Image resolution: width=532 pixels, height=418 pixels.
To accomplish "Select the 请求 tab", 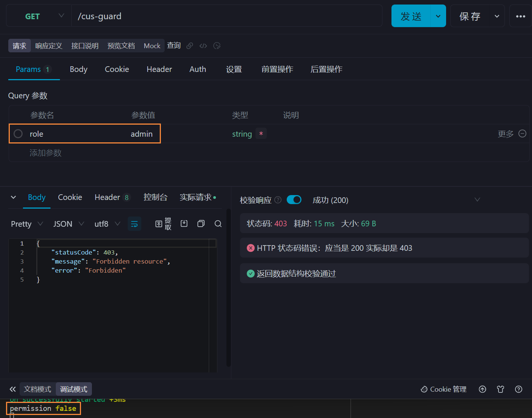I will [19, 46].
